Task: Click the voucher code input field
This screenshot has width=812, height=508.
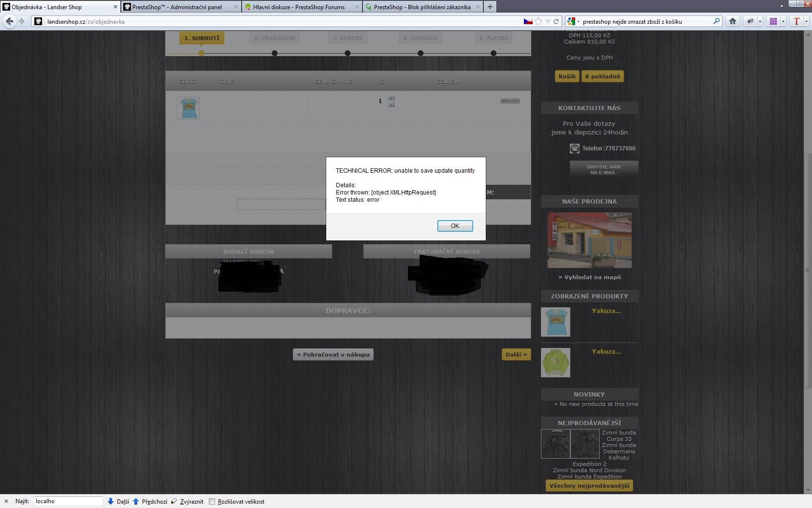Action: tap(281, 204)
